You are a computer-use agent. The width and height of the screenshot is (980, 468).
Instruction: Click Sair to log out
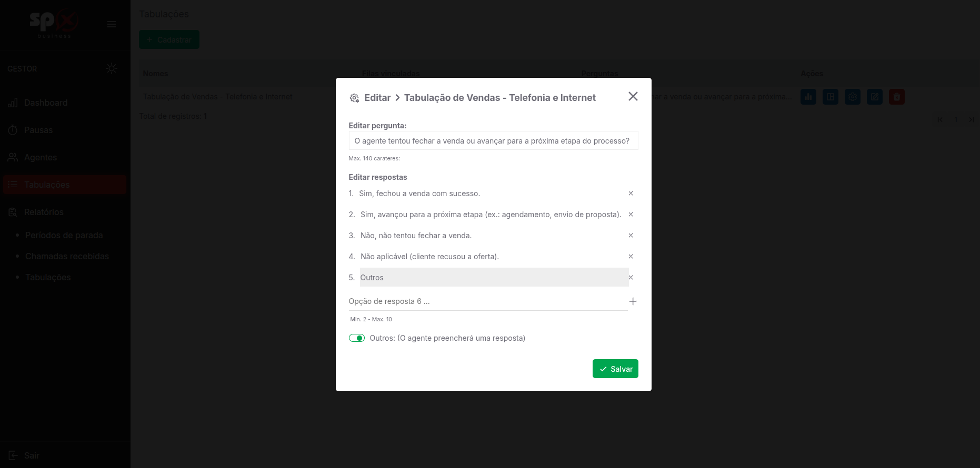(32, 455)
